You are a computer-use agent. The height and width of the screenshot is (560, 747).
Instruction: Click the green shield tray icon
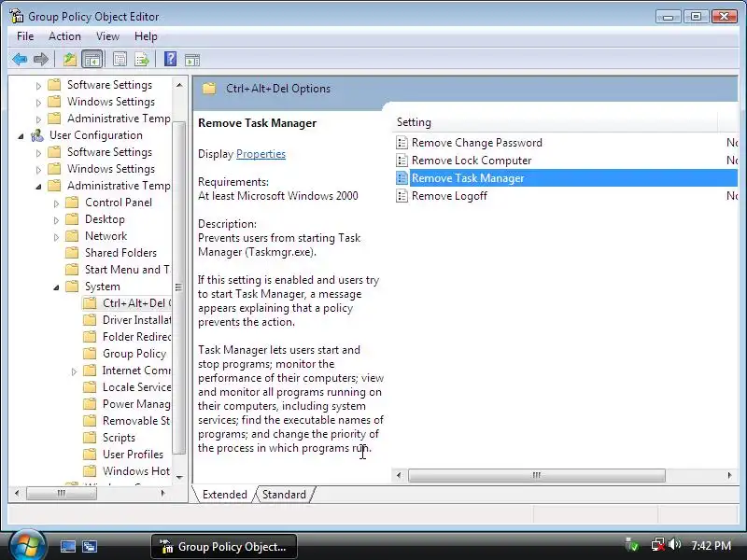(x=633, y=544)
